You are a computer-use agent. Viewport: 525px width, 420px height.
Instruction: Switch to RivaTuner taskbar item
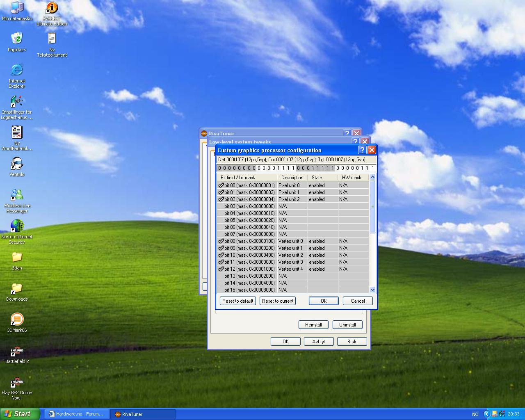coord(143,414)
